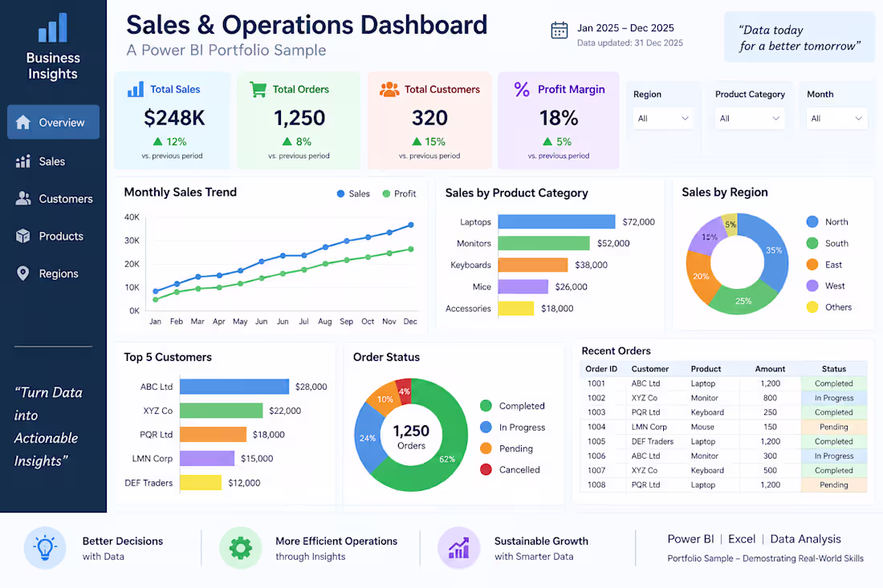The image size is (883, 588).
Task: Select order row 1001
Action: 723,383
